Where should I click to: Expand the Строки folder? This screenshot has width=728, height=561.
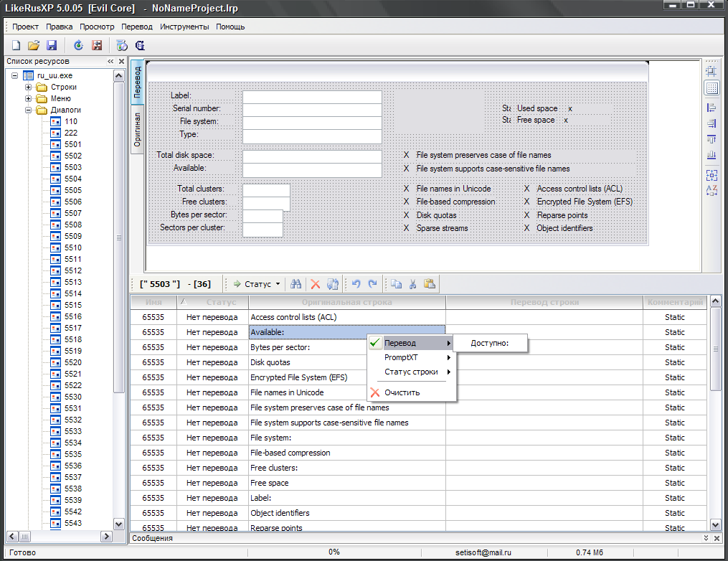pyautogui.click(x=28, y=87)
